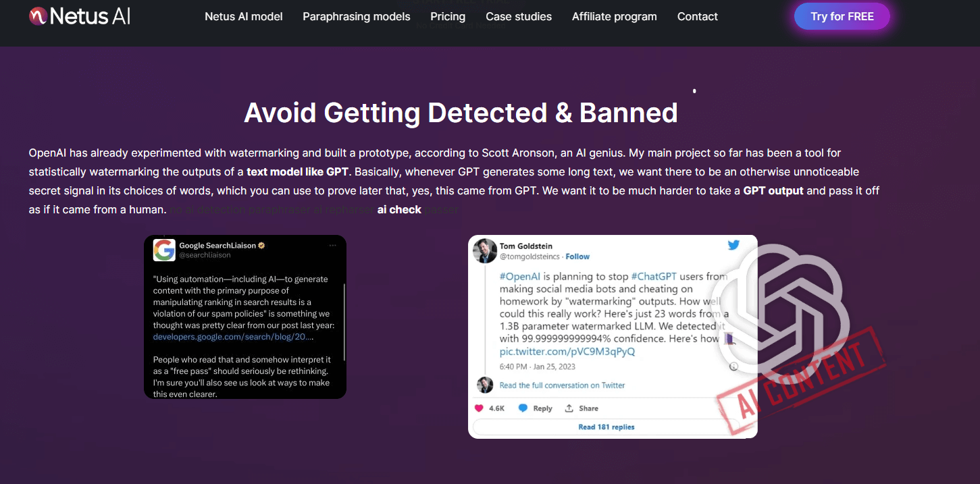The width and height of the screenshot is (980, 484).
Task: Open the developers.google.com blog link
Action: (x=233, y=336)
